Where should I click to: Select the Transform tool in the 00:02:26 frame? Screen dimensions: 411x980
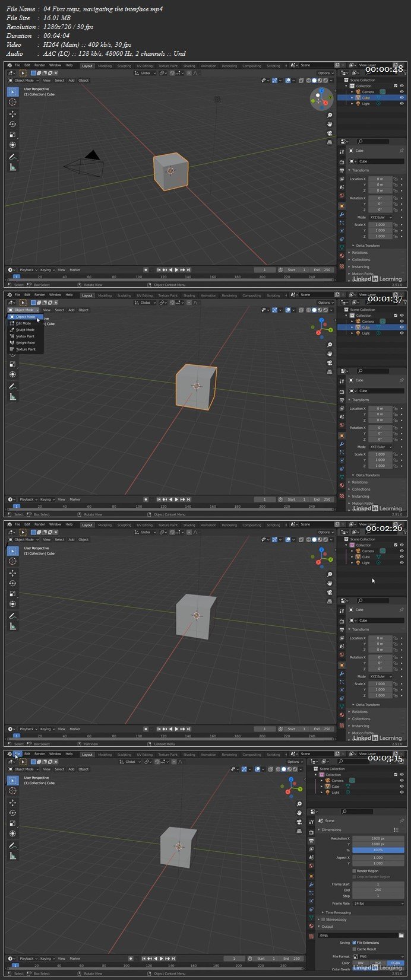pyautogui.click(x=12, y=604)
